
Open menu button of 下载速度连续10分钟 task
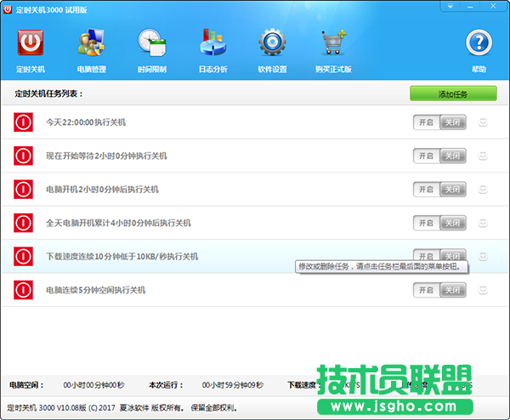pyautogui.click(x=483, y=257)
